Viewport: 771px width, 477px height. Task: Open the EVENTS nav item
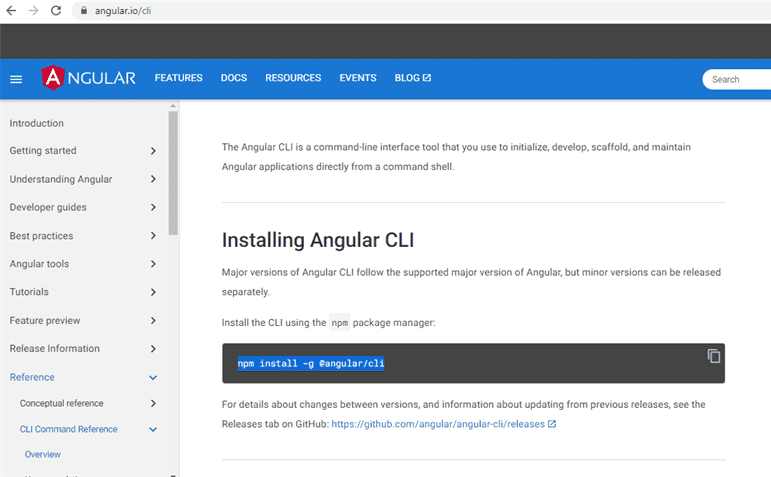coord(357,78)
